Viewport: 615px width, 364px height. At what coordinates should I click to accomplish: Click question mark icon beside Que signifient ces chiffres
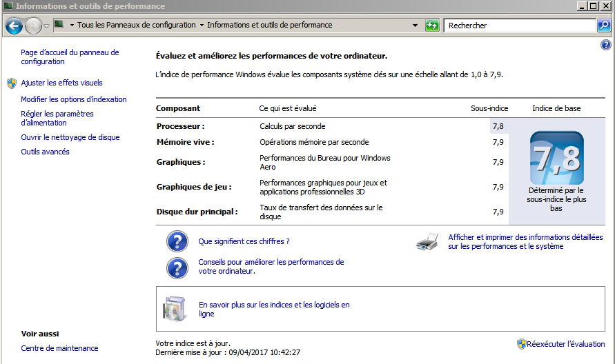tap(177, 241)
